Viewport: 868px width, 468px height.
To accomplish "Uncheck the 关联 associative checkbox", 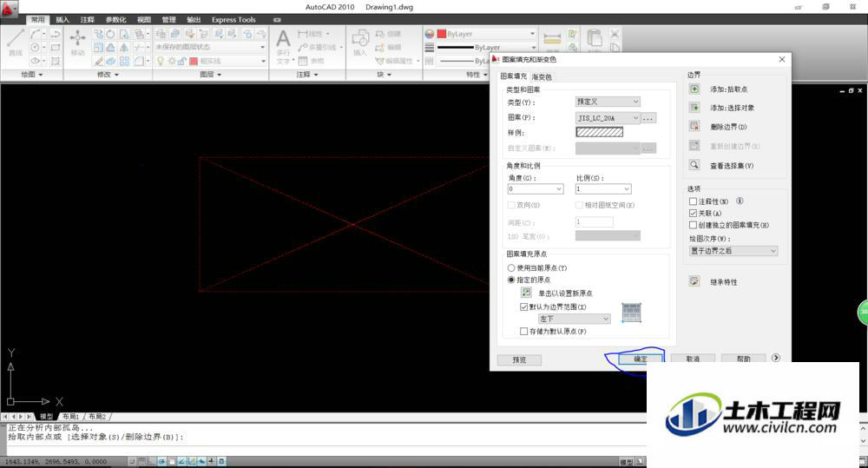I will [x=693, y=214].
